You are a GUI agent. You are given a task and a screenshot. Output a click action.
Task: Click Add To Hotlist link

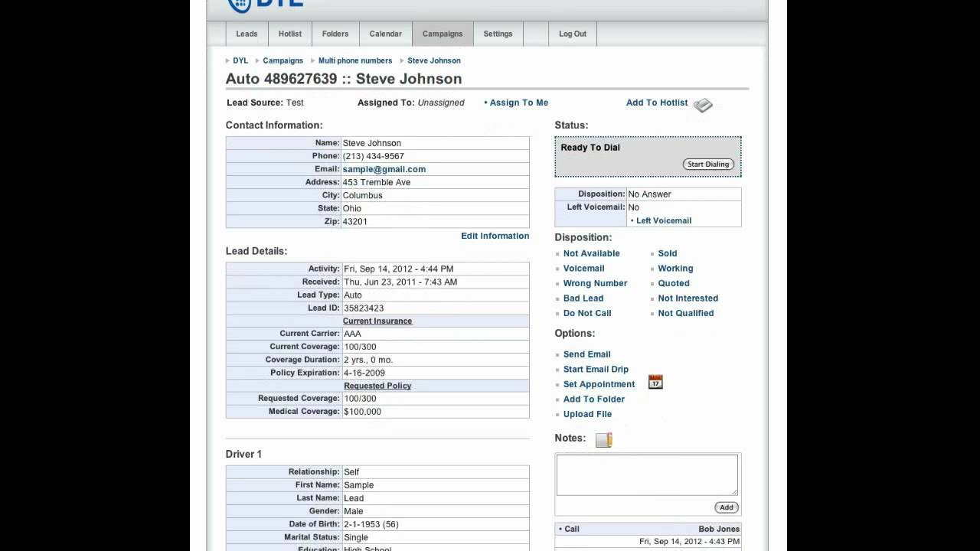[x=657, y=103]
